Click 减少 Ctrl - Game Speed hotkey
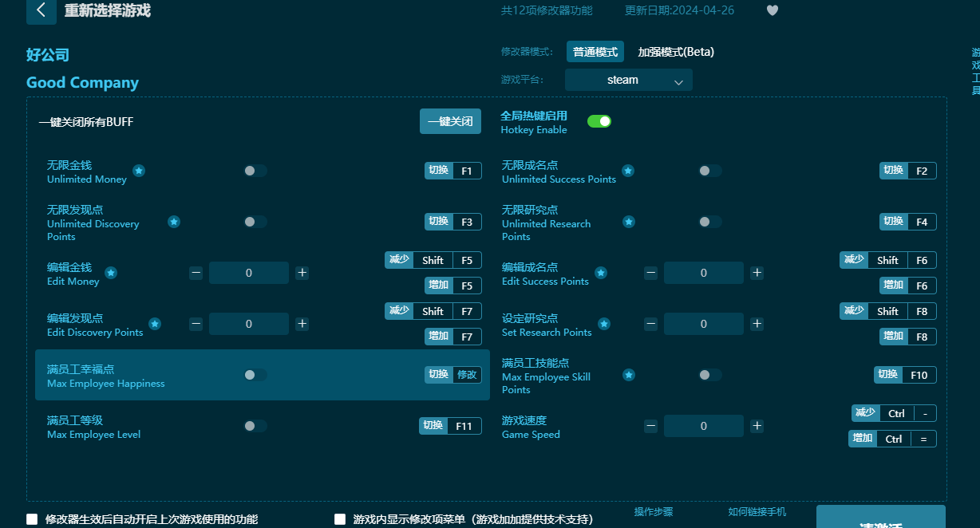The image size is (980, 528). (894, 413)
